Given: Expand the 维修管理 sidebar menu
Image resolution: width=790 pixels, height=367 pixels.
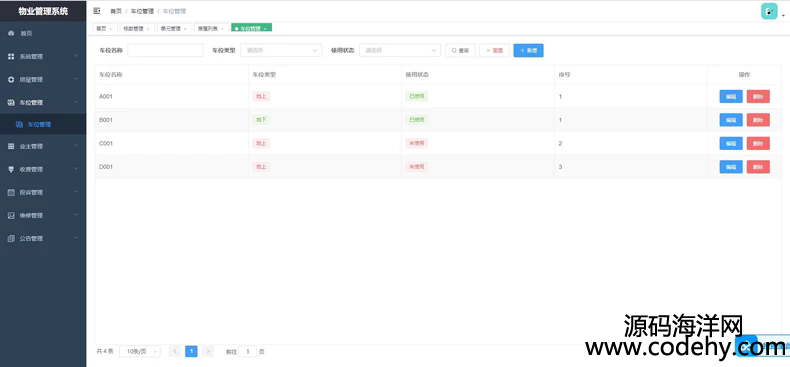Looking at the screenshot, I should [43, 215].
